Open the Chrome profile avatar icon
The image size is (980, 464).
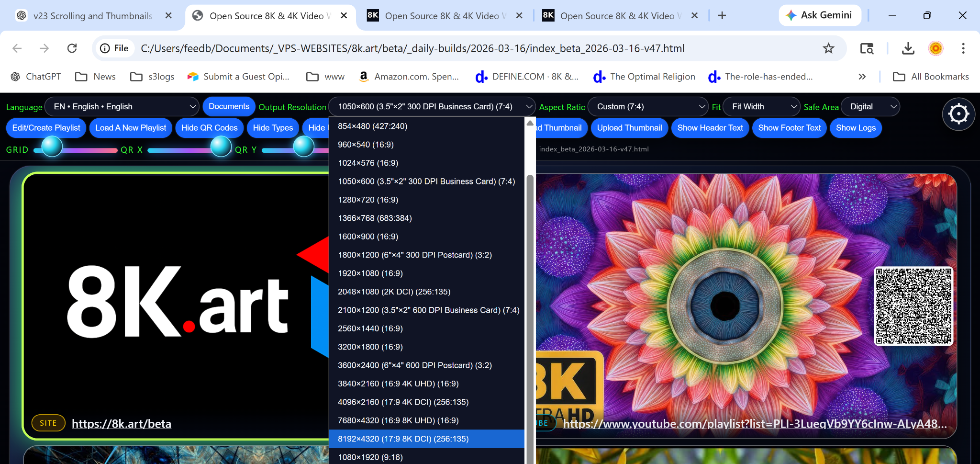click(x=935, y=48)
